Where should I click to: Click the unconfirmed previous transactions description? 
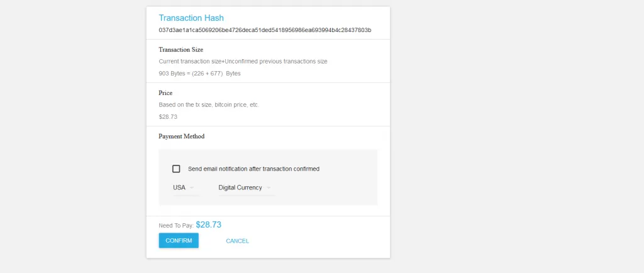pyautogui.click(x=243, y=61)
